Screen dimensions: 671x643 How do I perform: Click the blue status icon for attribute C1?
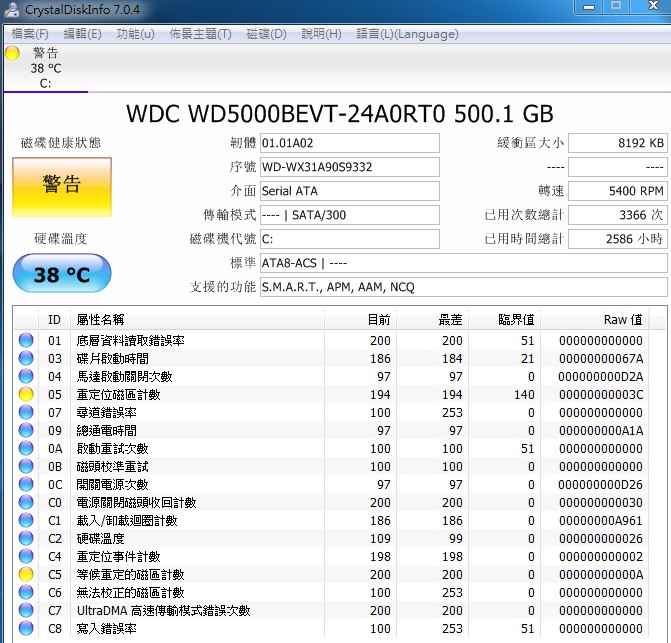pyautogui.click(x=26, y=520)
